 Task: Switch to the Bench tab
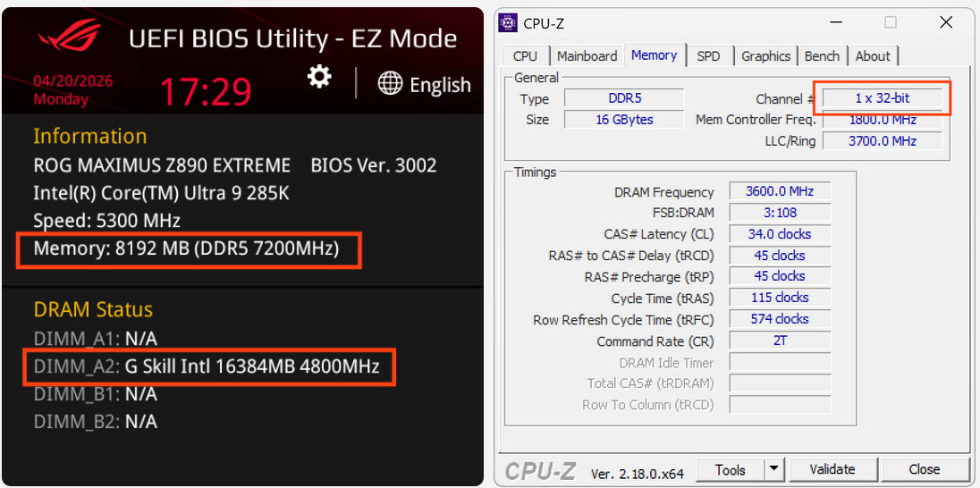pyautogui.click(x=822, y=55)
